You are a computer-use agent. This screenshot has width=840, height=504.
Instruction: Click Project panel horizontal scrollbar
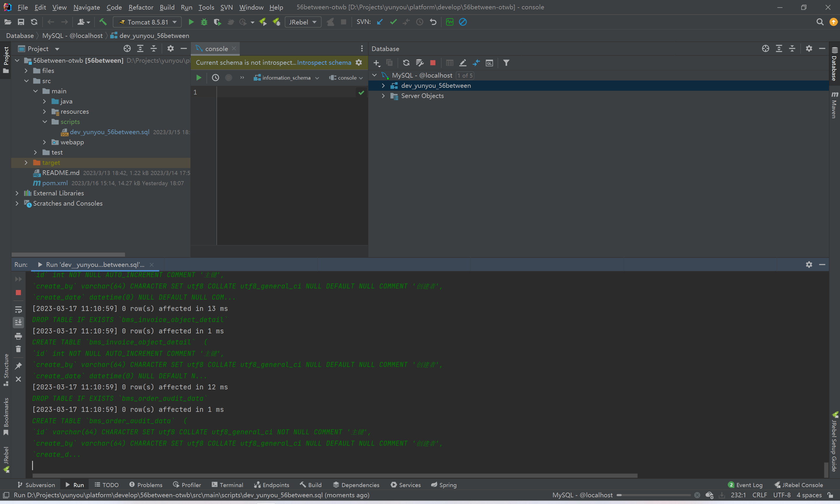pyautogui.click(x=68, y=254)
